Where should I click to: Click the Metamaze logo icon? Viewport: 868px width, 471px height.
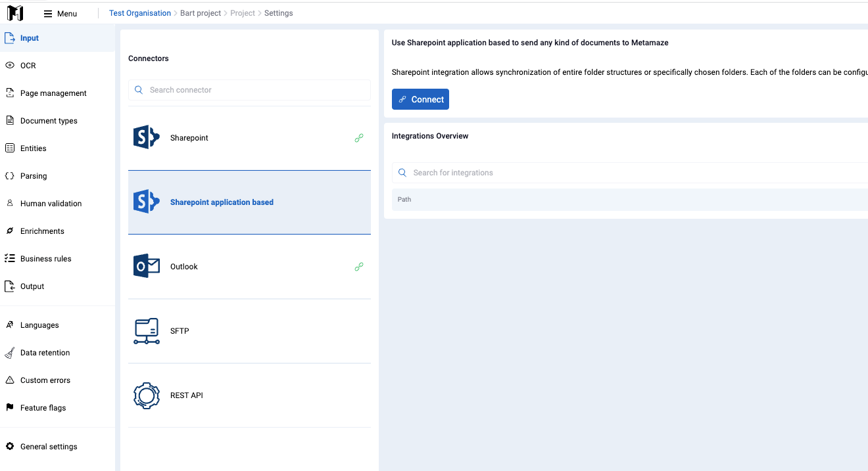[15, 13]
